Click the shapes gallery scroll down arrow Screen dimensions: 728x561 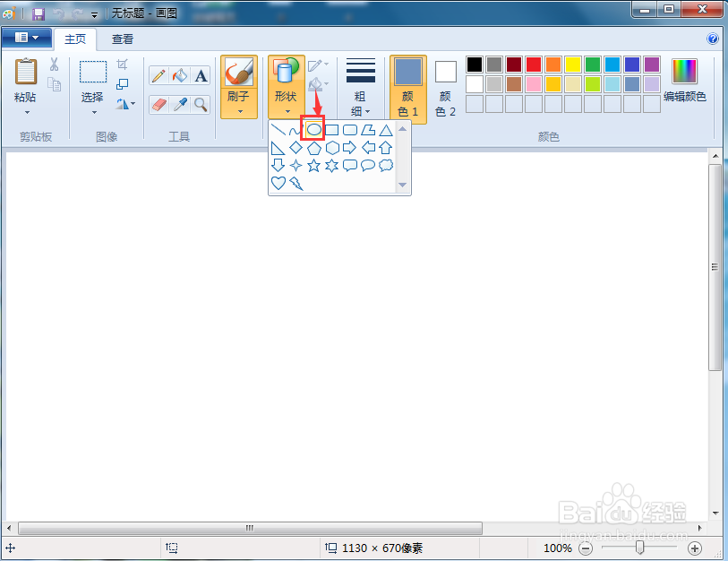[x=403, y=185]
